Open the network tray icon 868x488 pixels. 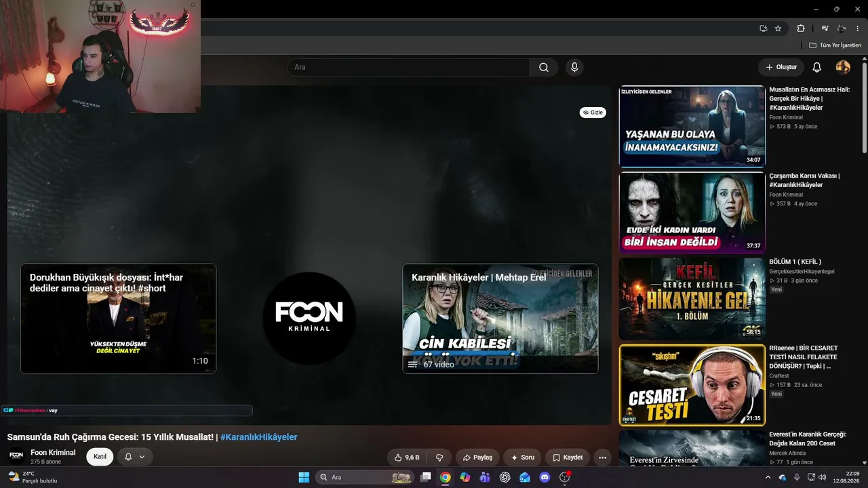812,477
